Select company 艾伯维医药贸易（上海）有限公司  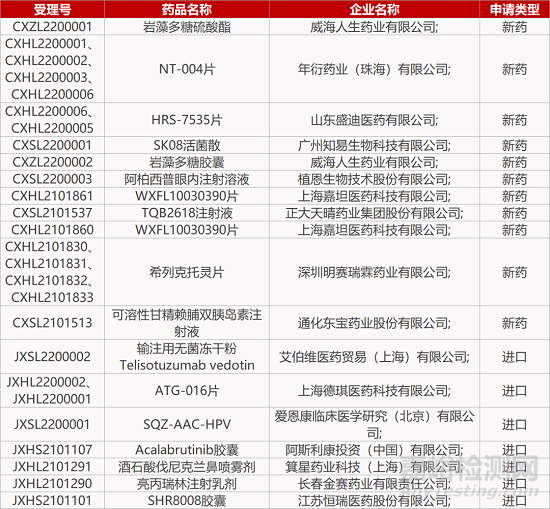point(374,357)
